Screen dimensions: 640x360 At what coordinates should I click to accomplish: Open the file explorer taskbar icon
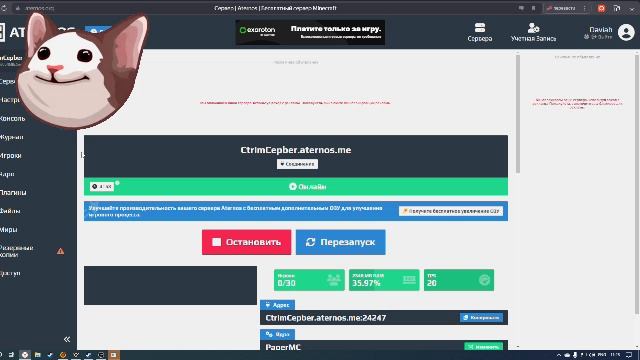click(x=38, y=355)
